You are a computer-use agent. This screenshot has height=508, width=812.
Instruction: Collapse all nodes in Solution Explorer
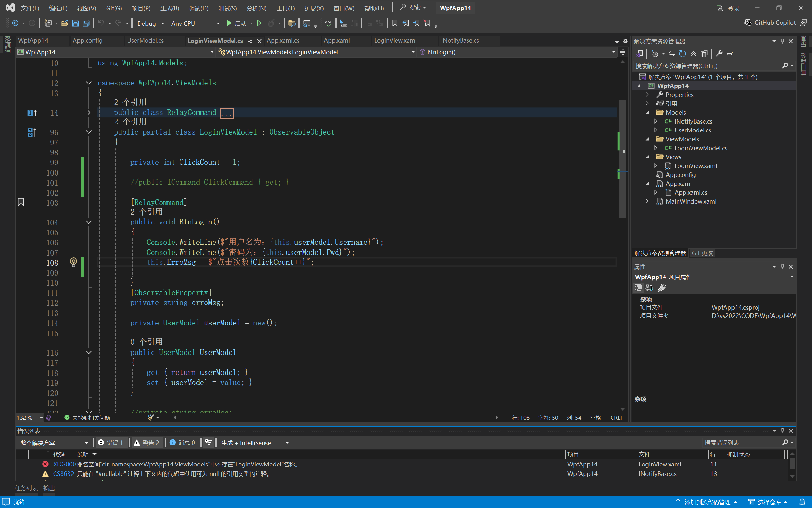[693, 53]
